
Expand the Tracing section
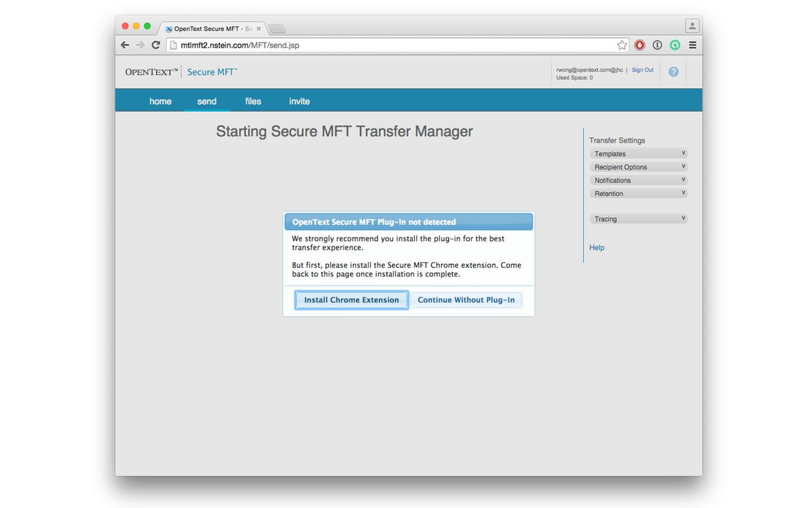coord(638,219)
